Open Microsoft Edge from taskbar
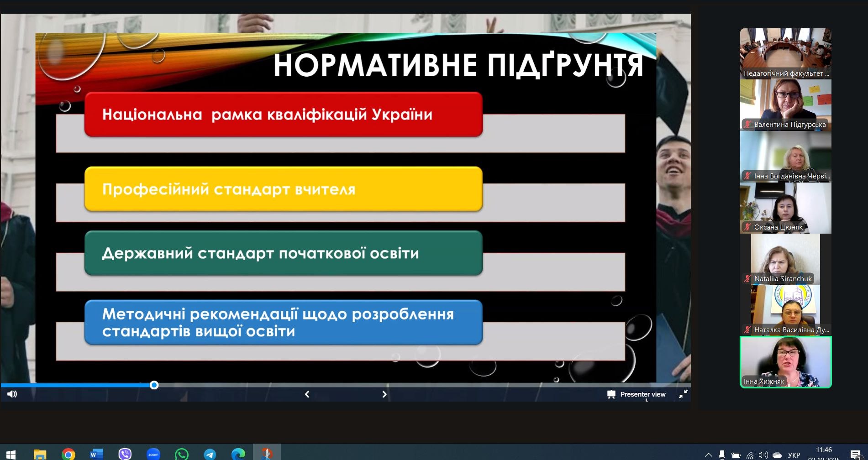This screenshot has width=868, height=460. pyautogui.click(x=238, y=454)
